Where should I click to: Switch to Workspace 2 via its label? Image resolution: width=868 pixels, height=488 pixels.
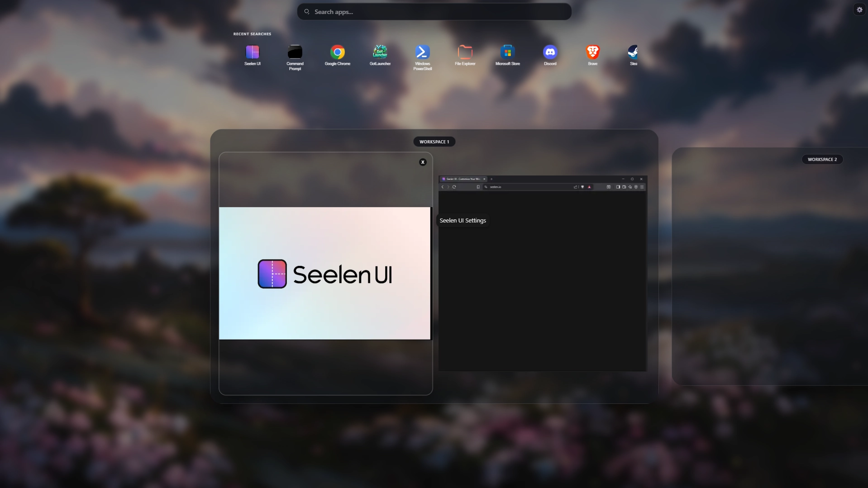822,159
